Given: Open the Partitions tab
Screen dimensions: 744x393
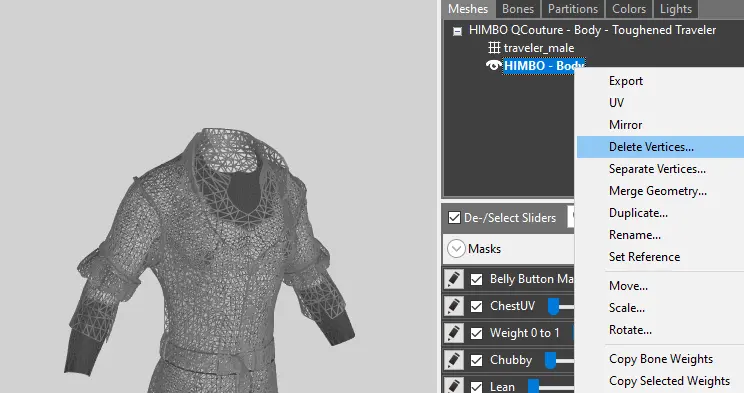Looking at the screenshot, I should (x=573, y=9).
